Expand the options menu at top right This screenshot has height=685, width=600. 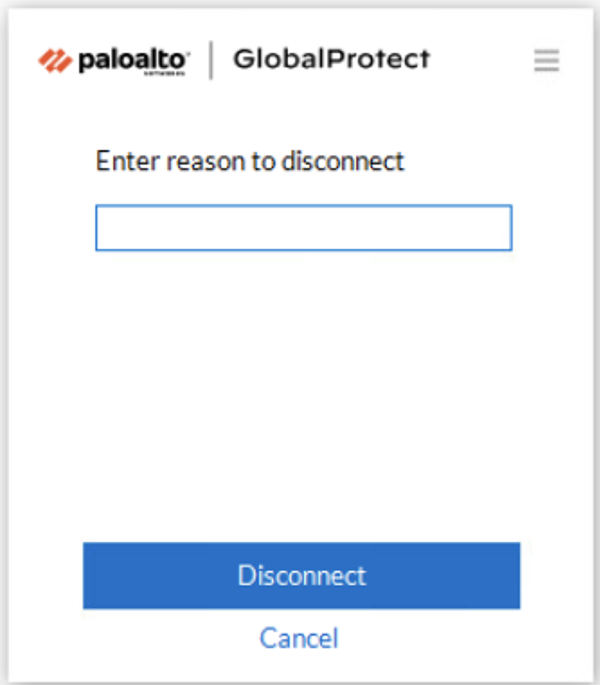tap(546, 61)
